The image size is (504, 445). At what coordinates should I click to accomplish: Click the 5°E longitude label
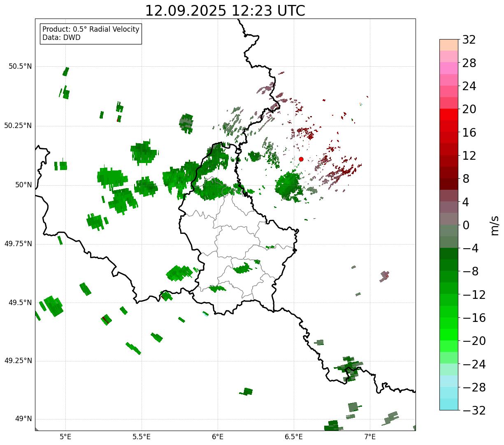pyautogui.click(x=66, y=437)
